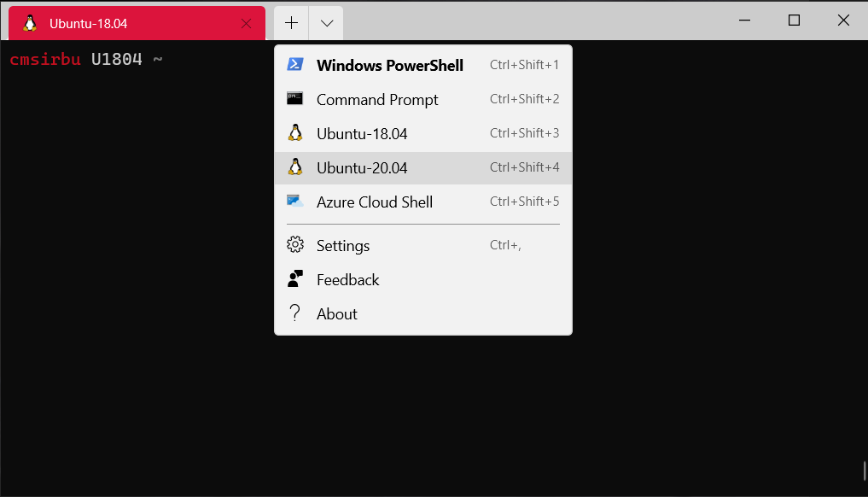Click the Ctrl+, shortcut next to Settings
The height and width of the screenshot is (497, 868).
505,245
